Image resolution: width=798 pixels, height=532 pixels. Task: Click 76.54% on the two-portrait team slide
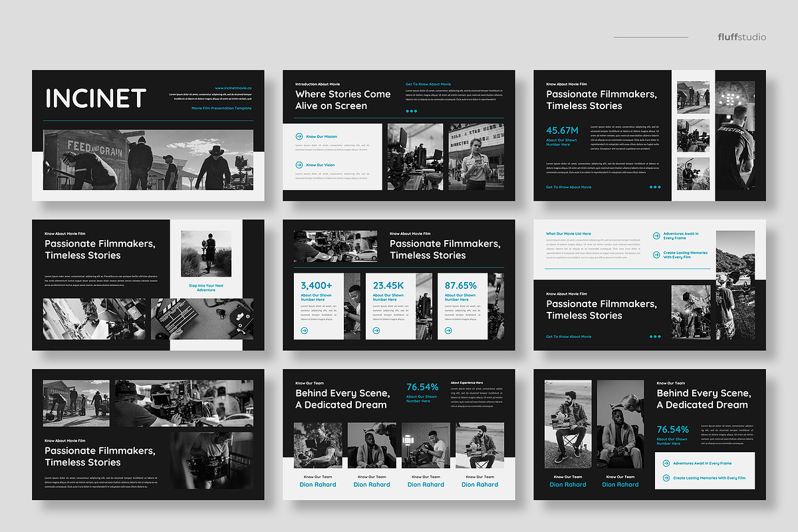pyautogui.click(x=673, y=430)
